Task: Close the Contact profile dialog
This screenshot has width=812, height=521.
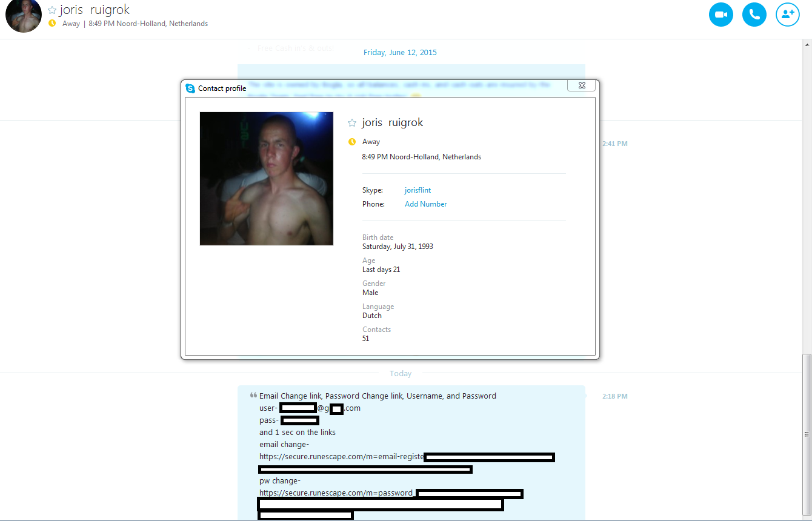Action: coord(581,86)
